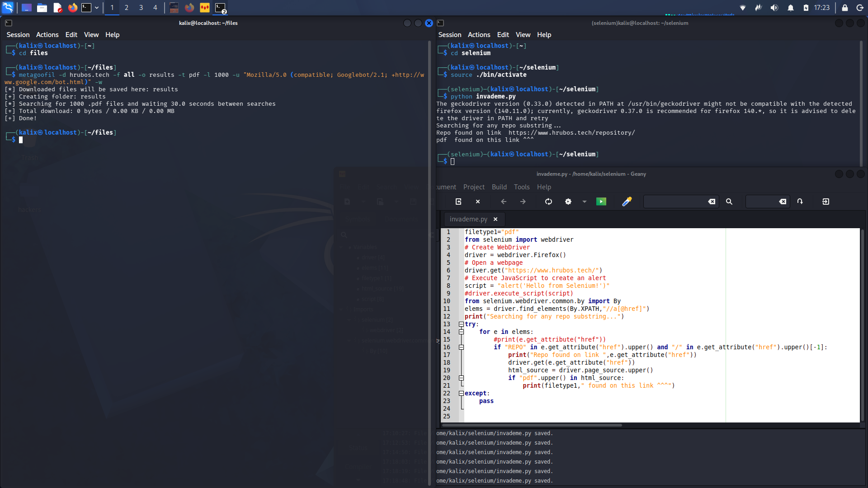Lock the screen with padlock icon
The width and height of the screenshot is (868, 488).
coord(844,8)
